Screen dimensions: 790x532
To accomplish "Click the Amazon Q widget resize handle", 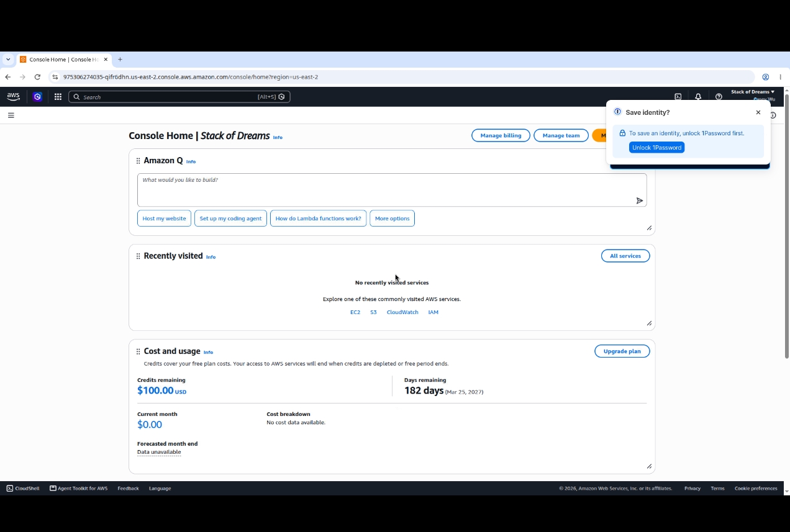I will (x=649, y=228).
